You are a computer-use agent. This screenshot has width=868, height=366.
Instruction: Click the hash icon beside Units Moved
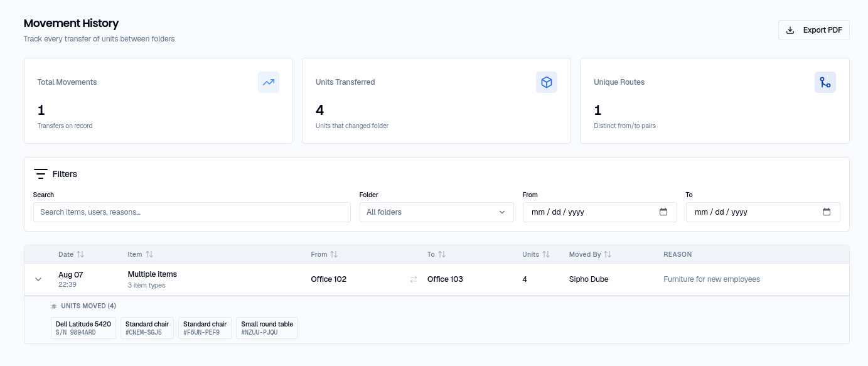[54, 306]
